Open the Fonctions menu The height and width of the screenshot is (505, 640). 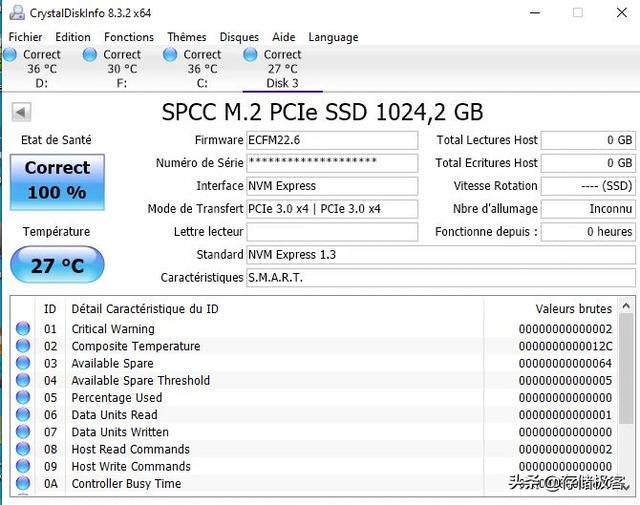[x=129, y=37]
